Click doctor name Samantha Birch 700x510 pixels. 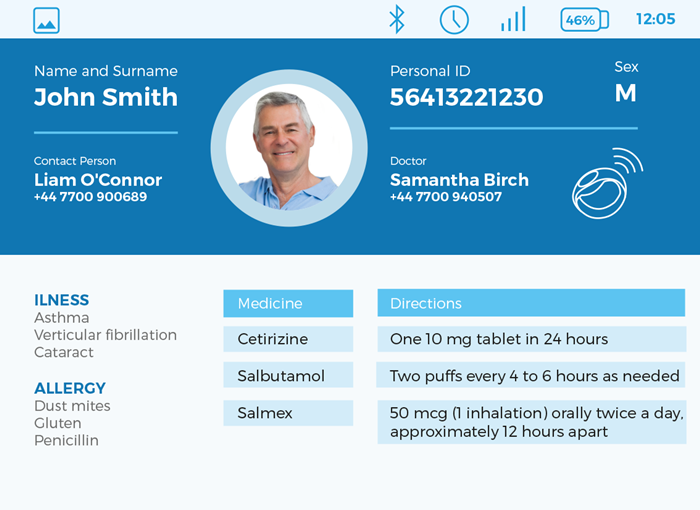tap(459, 180)
